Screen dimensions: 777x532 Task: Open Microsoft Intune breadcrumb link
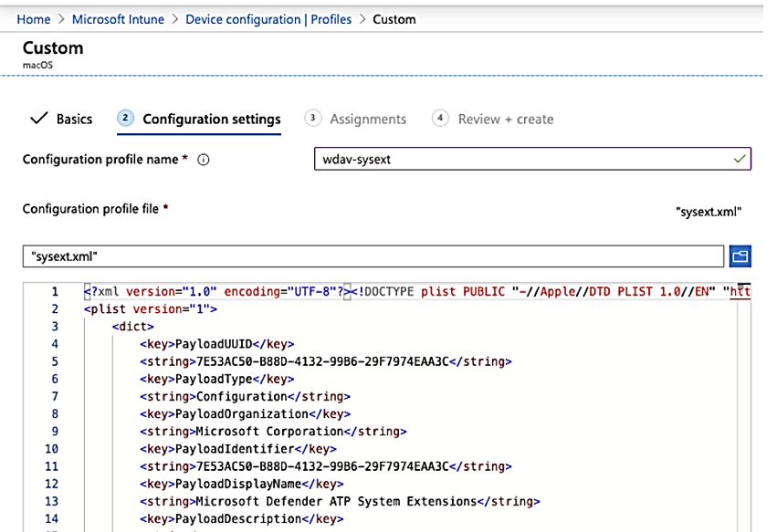click(x=119, y=19)
